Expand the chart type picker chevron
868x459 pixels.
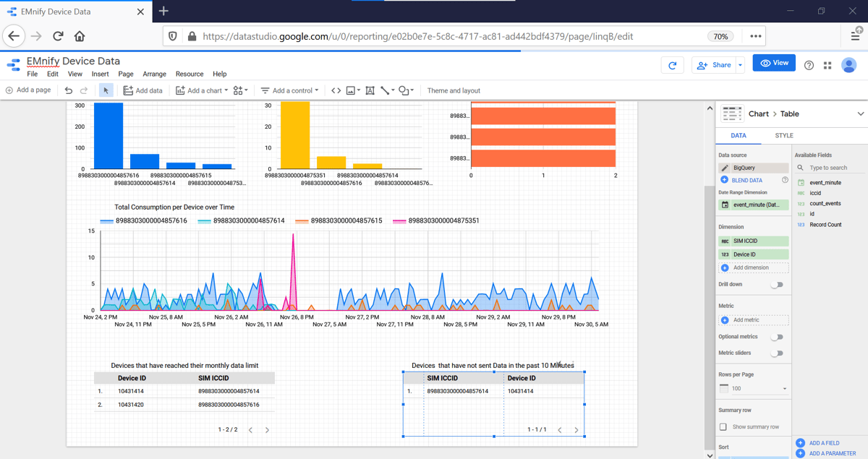point(860,114)
